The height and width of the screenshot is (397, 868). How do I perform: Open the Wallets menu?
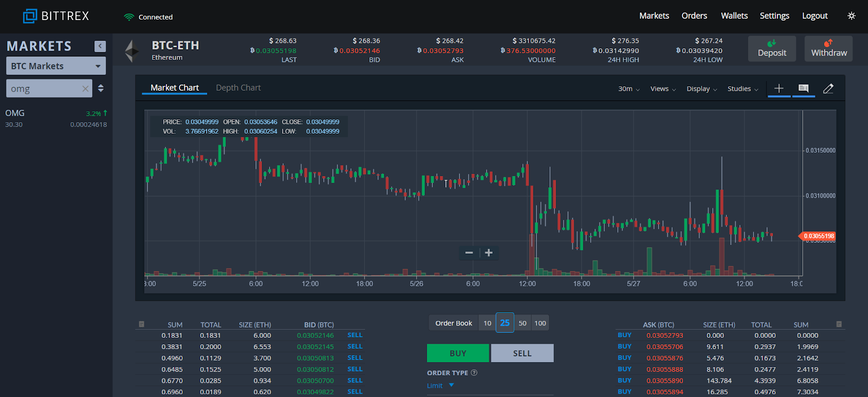pyautogui.click(x=734, y=16)
